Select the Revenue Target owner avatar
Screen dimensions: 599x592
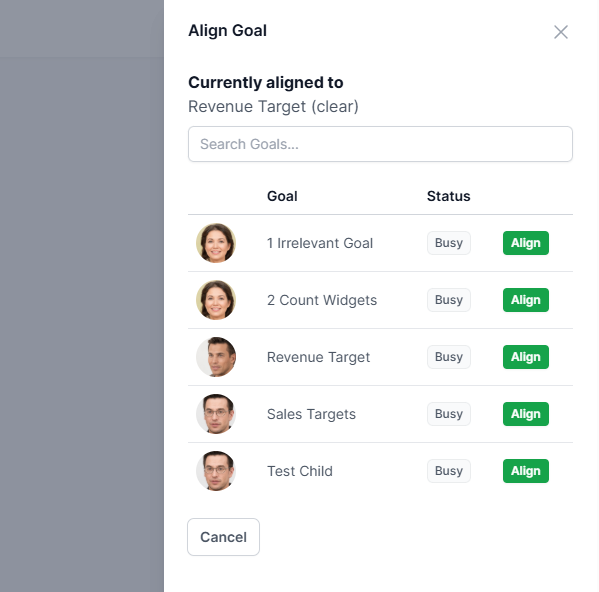pos(216,357)
